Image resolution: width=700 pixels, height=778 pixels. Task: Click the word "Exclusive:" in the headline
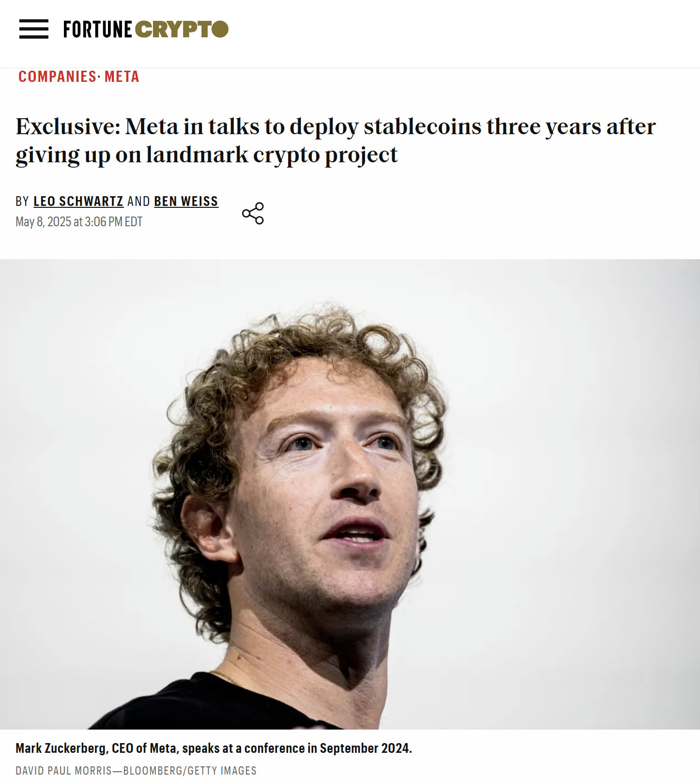pos(68,127)
